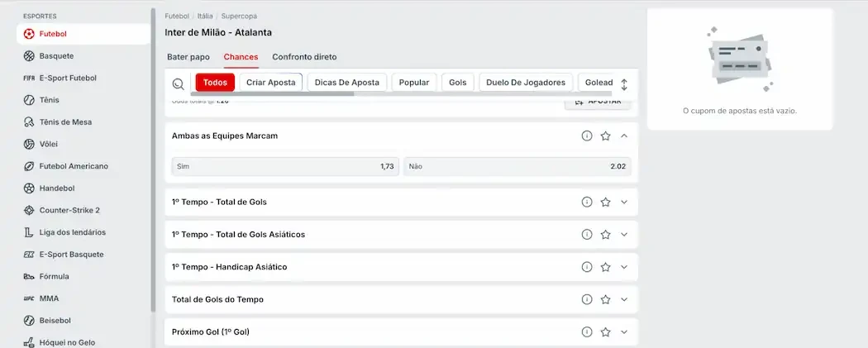Click the Liga dos lendários icon
The height and width of the screenshot is (348, 868).
point(29,232)
